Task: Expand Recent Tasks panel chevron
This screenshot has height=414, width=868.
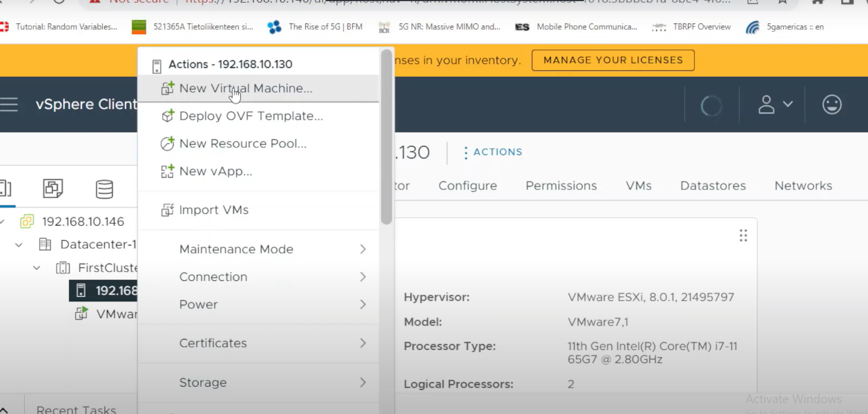Action: 4,410
